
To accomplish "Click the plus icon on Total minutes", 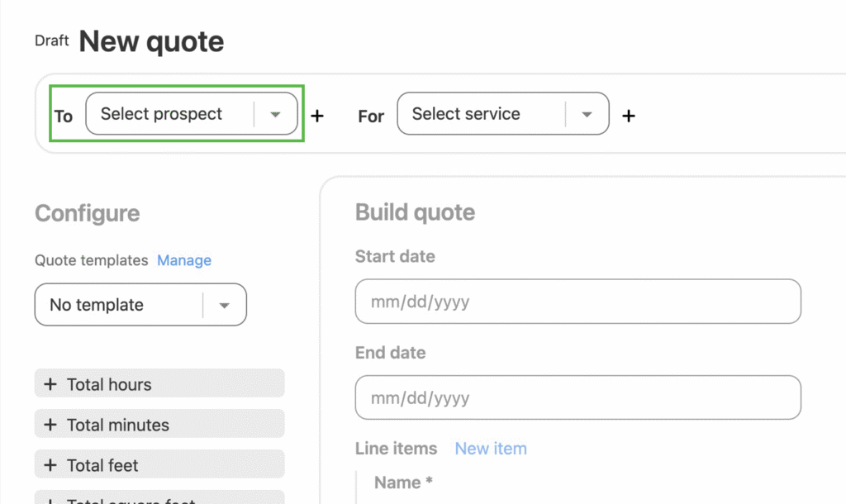I will click(50, 425).
